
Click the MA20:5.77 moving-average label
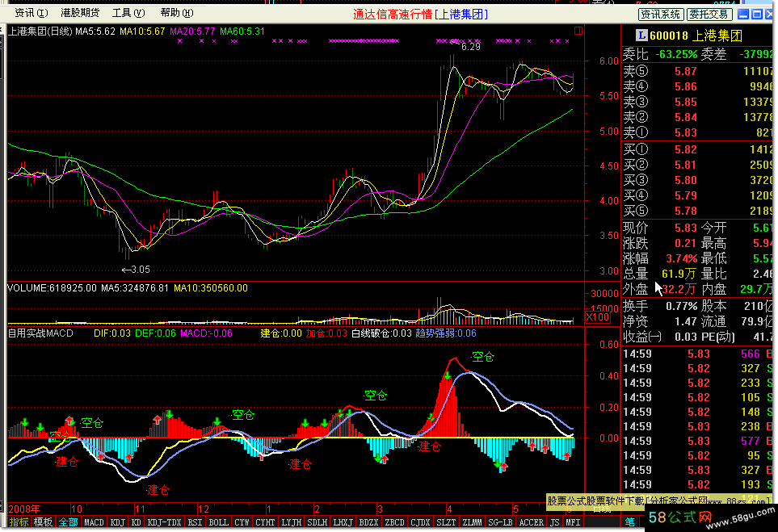click(x=192, y=31)
